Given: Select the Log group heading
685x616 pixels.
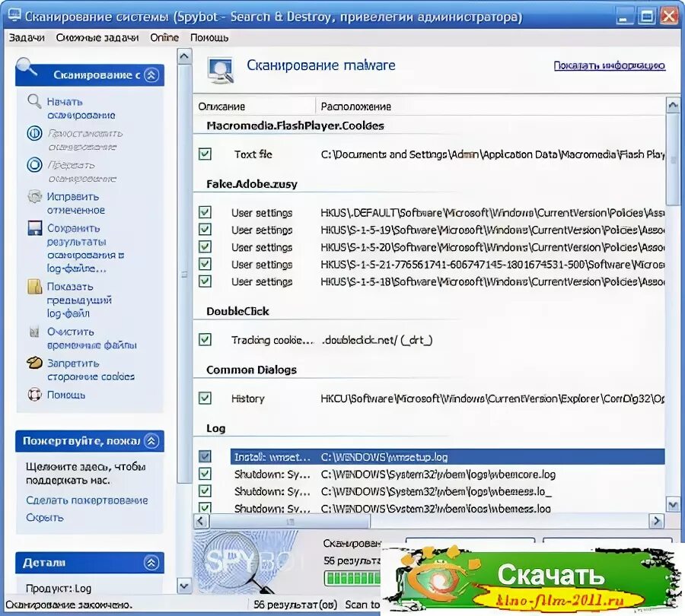Looking at the screenshot, I should [216, 428].
